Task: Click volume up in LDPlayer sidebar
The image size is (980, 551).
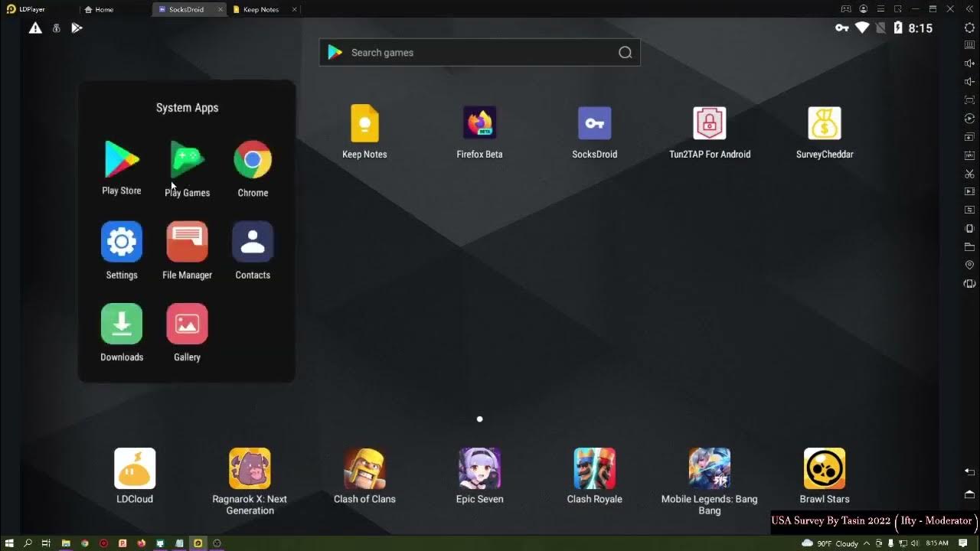Action: pyautogui.click(x=969, y=64)
